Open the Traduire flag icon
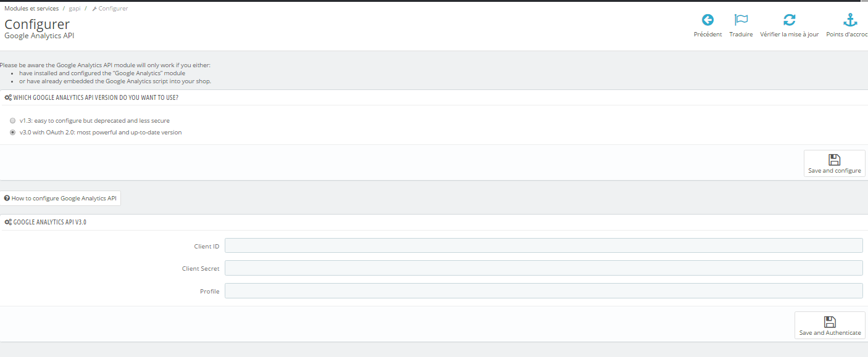Screen dimensions: 868x357 [741, 20]
